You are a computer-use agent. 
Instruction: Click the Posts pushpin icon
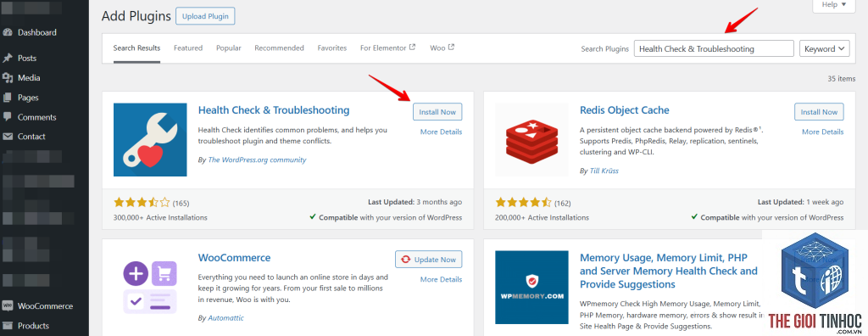tap(7, 59)
